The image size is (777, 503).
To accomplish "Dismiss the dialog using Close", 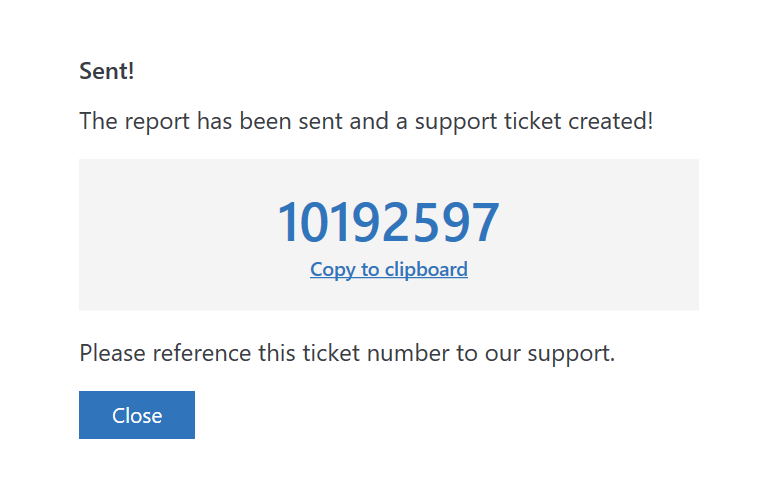I will pos(137,415).
